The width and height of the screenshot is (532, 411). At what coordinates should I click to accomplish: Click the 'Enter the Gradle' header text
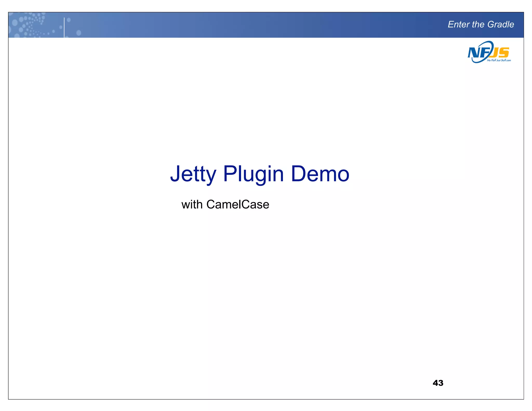point(481,24)
